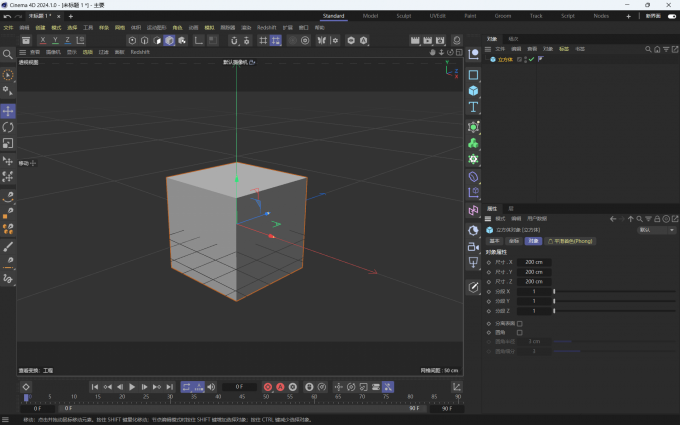Click the keyframe diamond icon at timeline left
Viewport: 680px width, 425px height.
click(26, 387)
